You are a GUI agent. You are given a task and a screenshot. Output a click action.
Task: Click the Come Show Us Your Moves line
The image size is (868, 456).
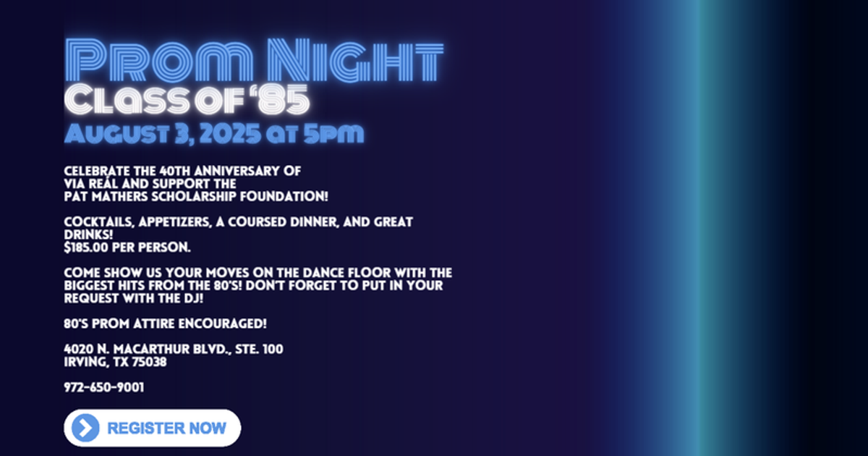pos(258,273)
